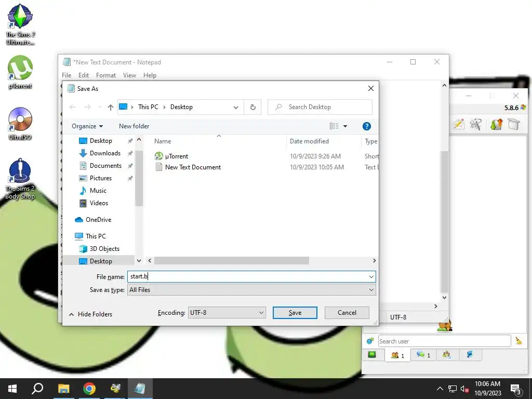This screenshot has height=399, width=532.
Task: Open the µTorrent desktop shortcut
Action: click(x=20, y=72)
